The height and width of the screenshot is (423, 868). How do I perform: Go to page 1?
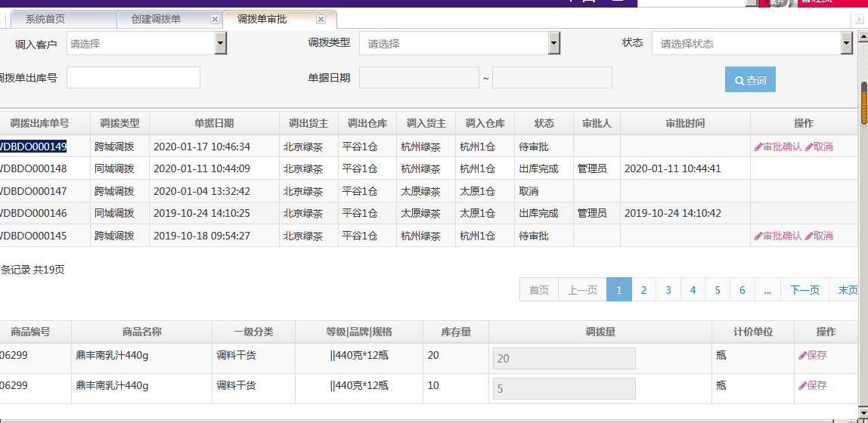619,290
